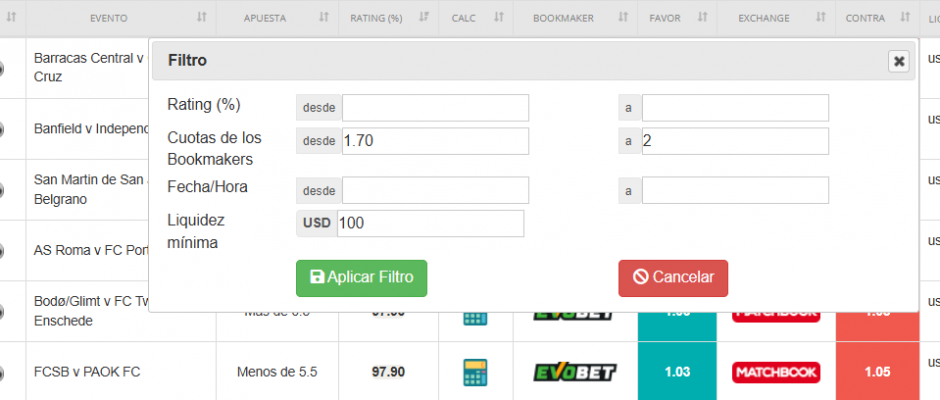Sort table by EVENTO column arrows

coord(202,17)
